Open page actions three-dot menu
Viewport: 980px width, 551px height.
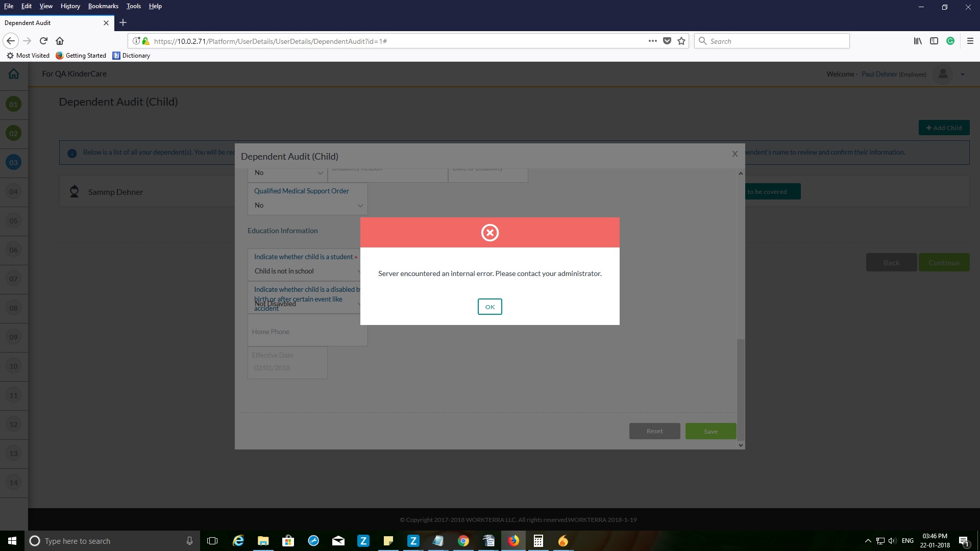[652, 41]
